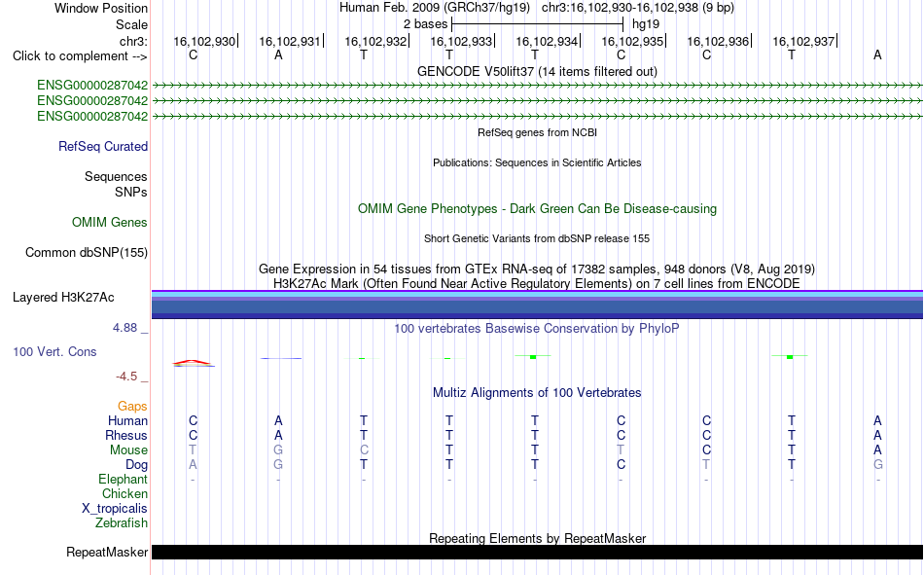Open the RefSeq Curated track label
Image resolution: width=924 pixels, height=575 pixels.
pos(103,146)
